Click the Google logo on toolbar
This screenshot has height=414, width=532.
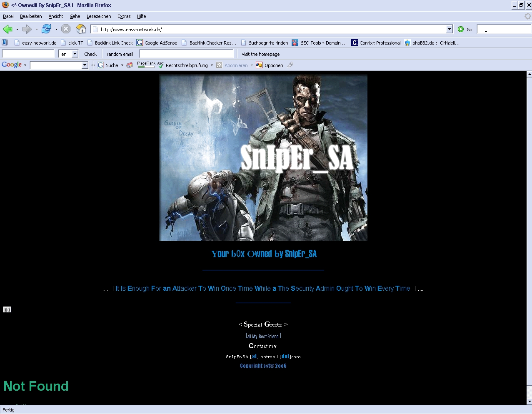(12, 65)
